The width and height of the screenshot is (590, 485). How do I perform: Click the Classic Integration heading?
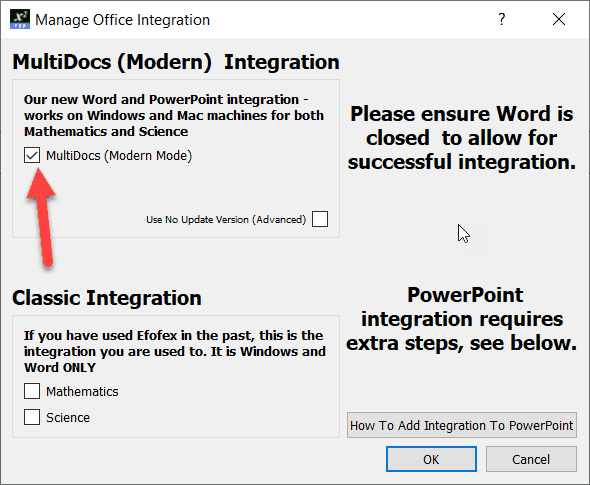pyautogui.click(x=107, y=298)
